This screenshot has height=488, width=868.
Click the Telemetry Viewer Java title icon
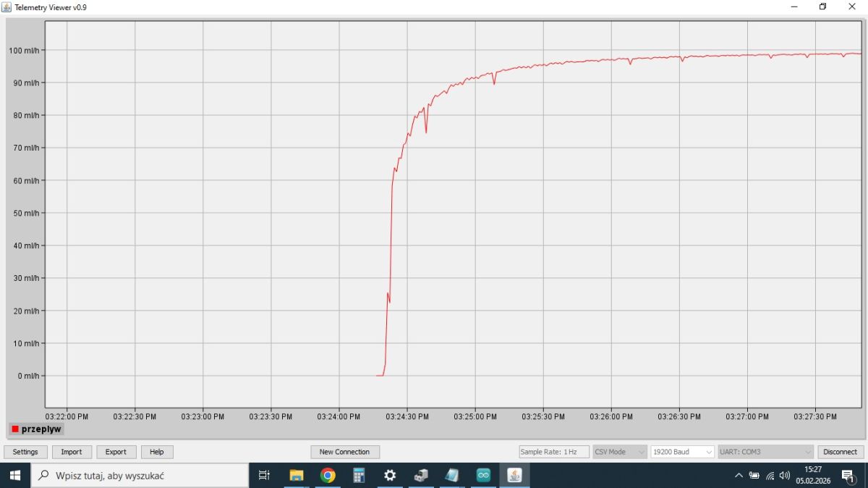[7, 7]
